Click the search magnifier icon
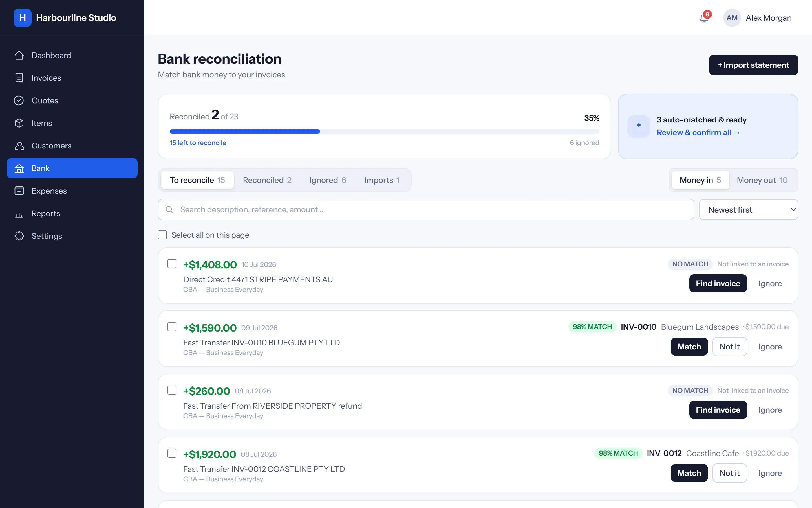812x508 pixels. (169, 210)
